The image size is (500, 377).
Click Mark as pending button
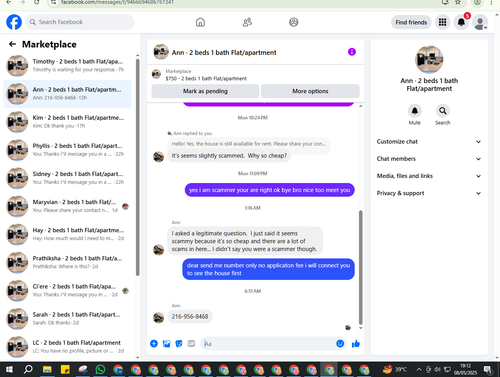[205, 91]
